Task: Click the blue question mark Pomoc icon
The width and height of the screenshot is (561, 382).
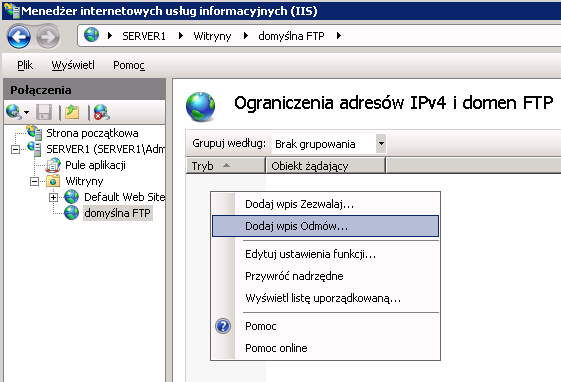Action: click(223, 326)
